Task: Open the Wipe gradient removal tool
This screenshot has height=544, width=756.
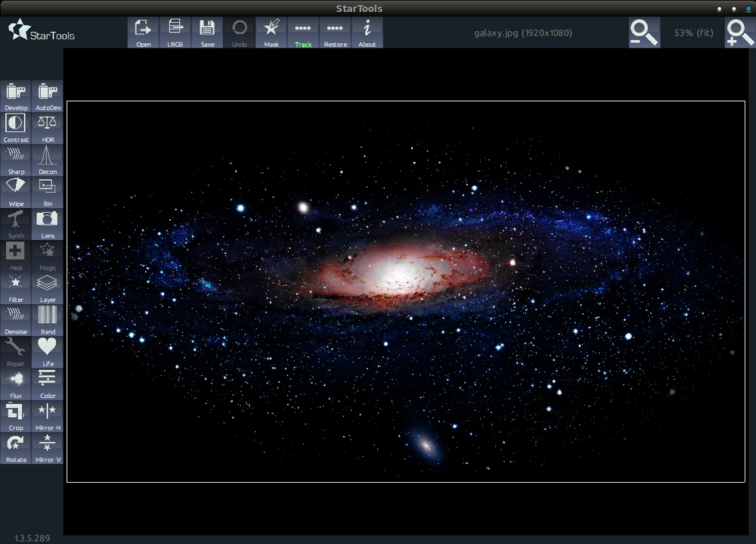Action: click(x=15, y=190)
